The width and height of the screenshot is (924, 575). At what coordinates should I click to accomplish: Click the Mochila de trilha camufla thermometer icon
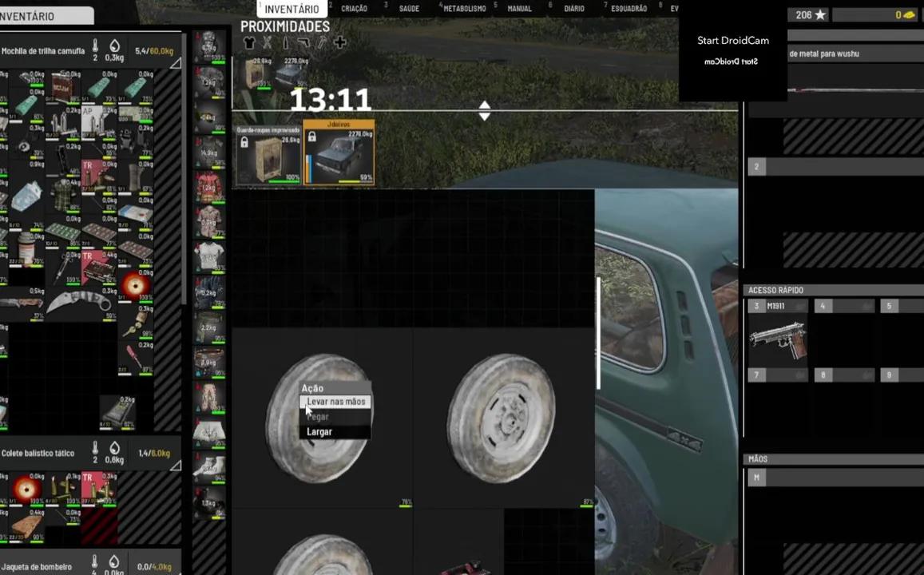tap(95, 46)
